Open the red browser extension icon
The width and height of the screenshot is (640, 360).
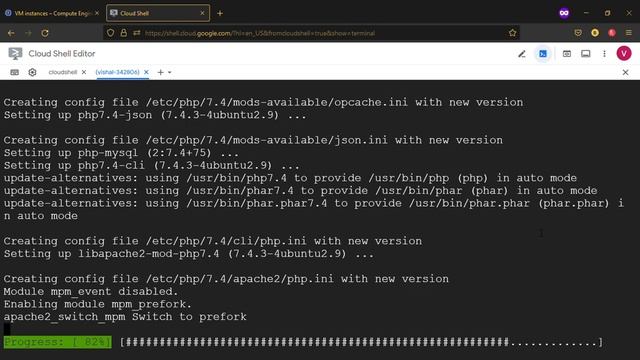tap(612, 33)
